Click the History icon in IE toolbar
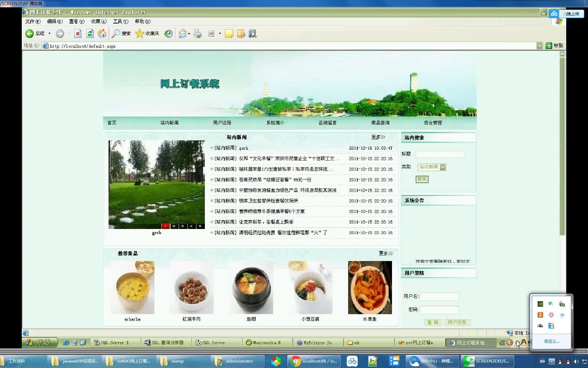The image size is (588, 368). (168, 33)
